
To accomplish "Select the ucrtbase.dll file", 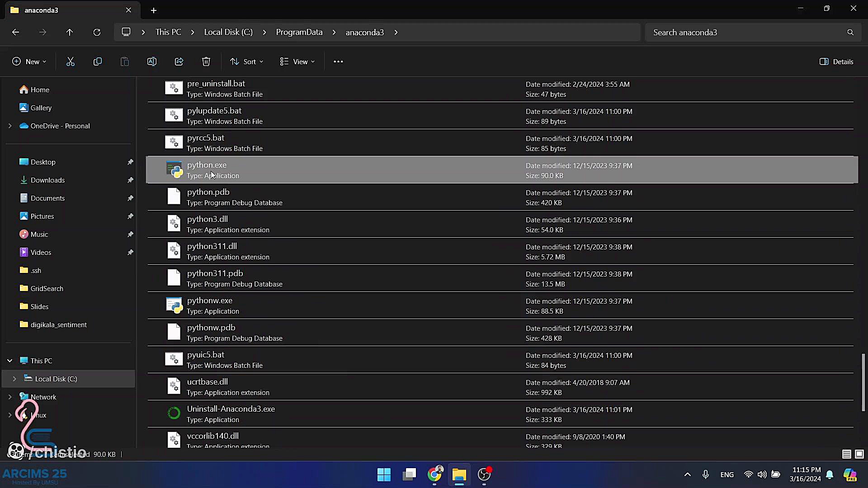I will pyautogui.click(x=500, y=387).
